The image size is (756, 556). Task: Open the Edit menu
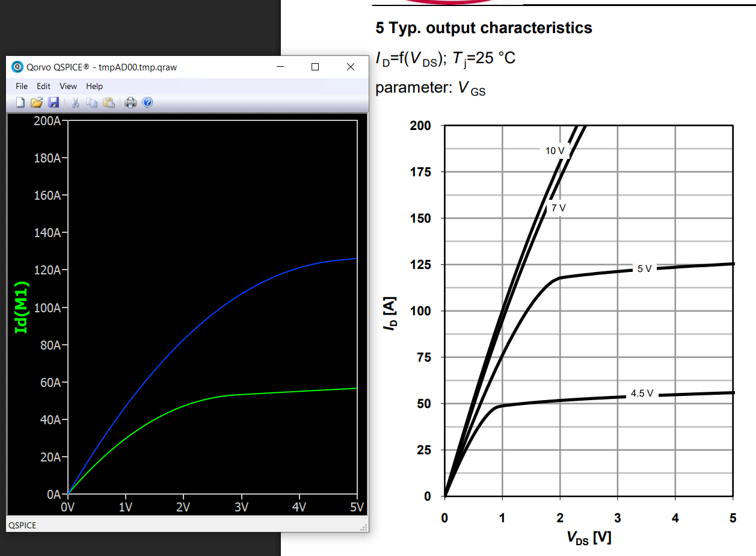43,86
